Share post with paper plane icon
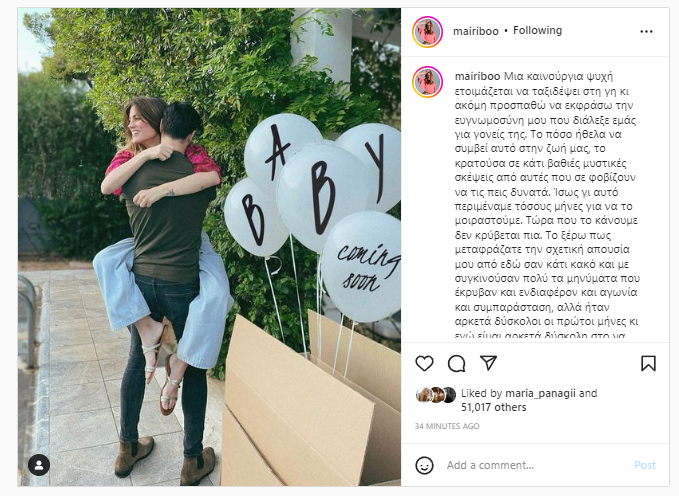Image resolution: width=679 pixels, height=496 pixels. pos(488,363)
